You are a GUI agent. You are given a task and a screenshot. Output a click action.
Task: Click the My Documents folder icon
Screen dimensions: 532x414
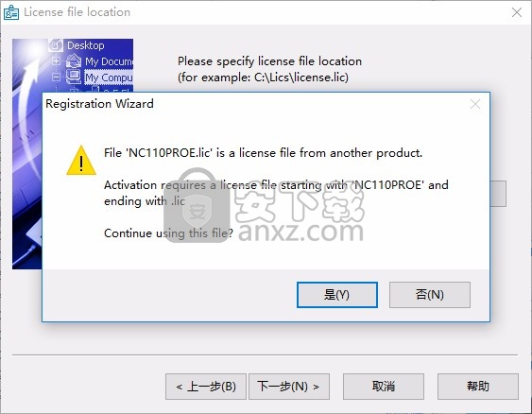click(74, 61)
